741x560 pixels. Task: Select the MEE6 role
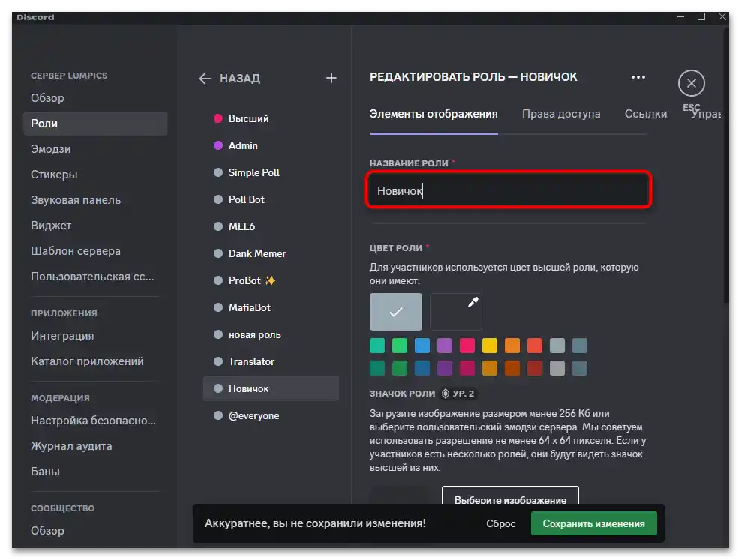coord(271,226)
